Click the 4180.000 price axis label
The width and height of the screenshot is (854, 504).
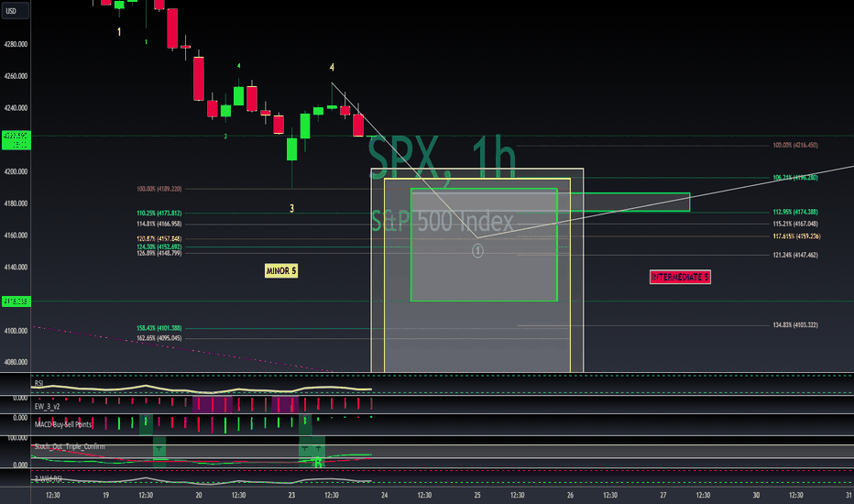click(x=16, y=203)
